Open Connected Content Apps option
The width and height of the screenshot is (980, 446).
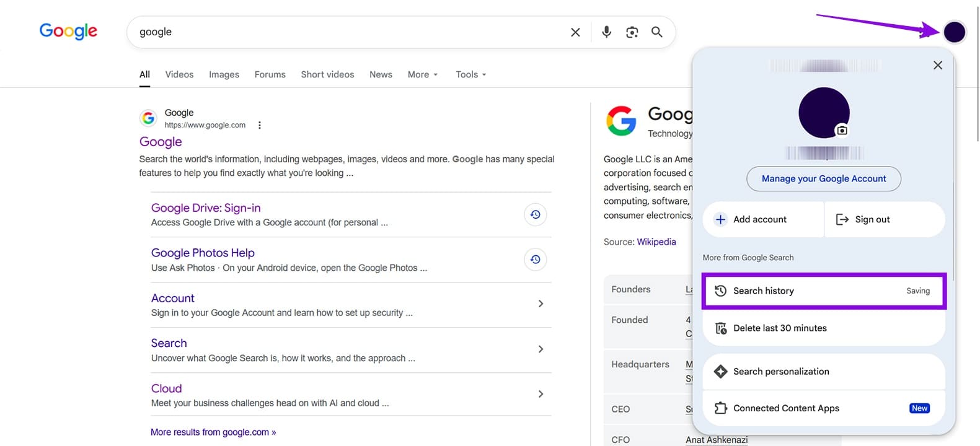[x=824, y=408]
